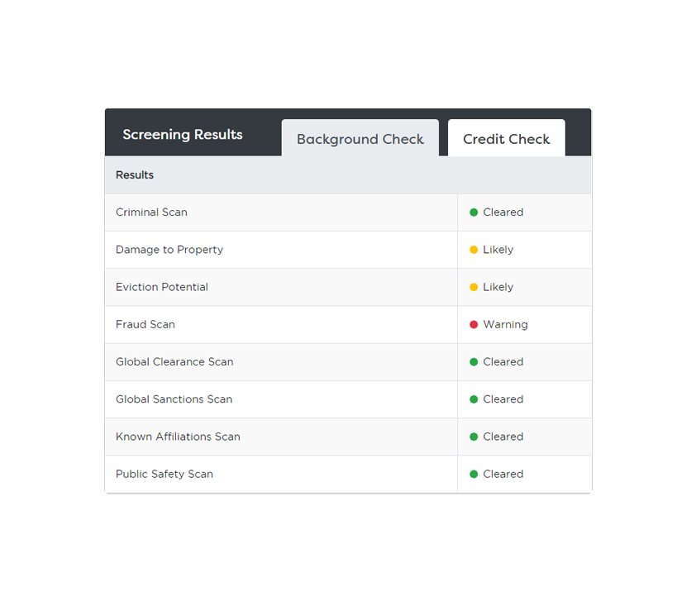Select the Criminal Scan row label
Viewport: 696px width, 616px height.
[x=151, y=212]
